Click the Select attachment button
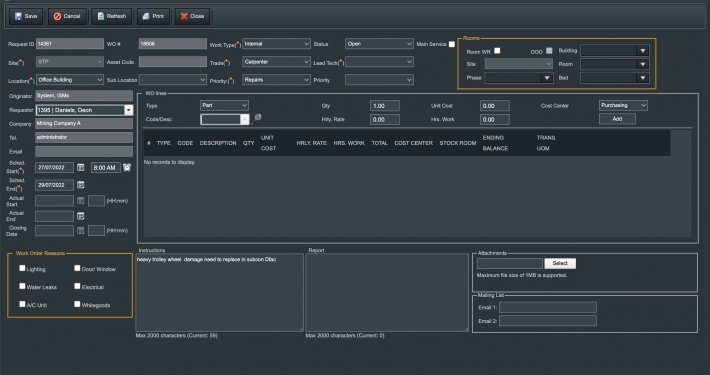The width and height of the screenshot is (710, 375). [x=560, y=263]
